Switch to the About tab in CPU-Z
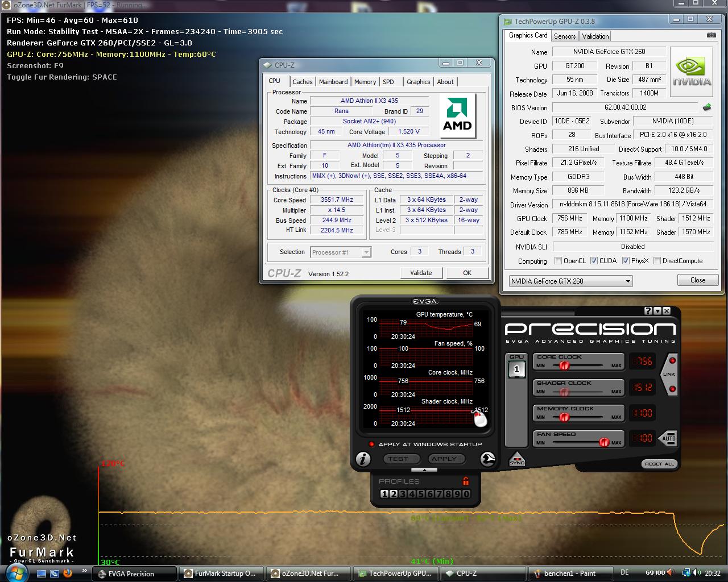This screenshot has height=582, width=728. pyautogui.click(x=445, y=82)
